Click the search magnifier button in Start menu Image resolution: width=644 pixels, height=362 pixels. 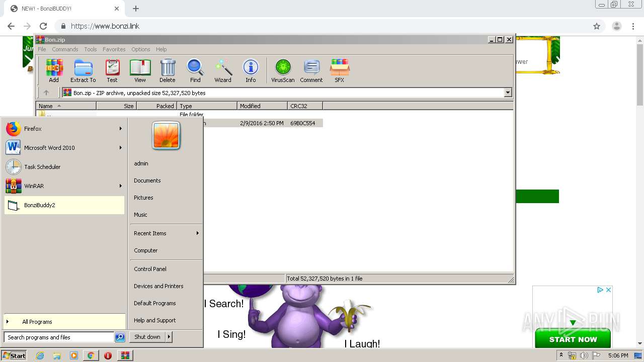120,337
